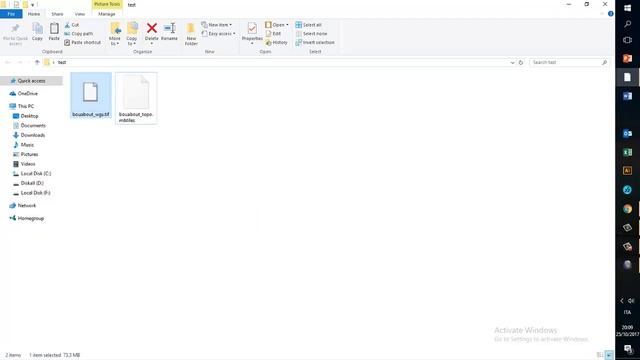Viewport: 640px width, 360px height.
Task: Open the Customize Quick Access Toolbar dropdown
Action: point(33,5)
